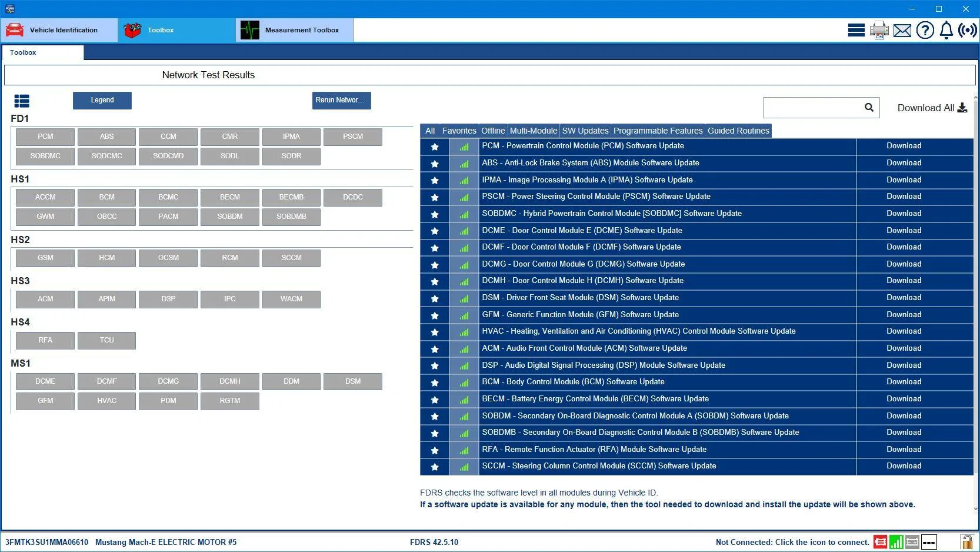
Task: Click the Rerun Network button
Action: (x=341, y=101)
